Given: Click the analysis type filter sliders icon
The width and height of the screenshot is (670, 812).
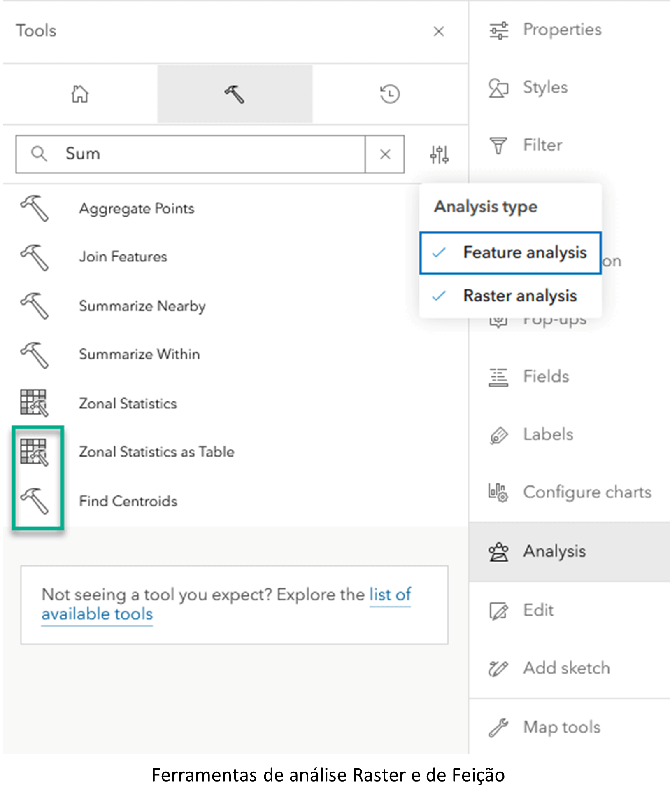Looking at the screenshot, I should coord(439,154).
